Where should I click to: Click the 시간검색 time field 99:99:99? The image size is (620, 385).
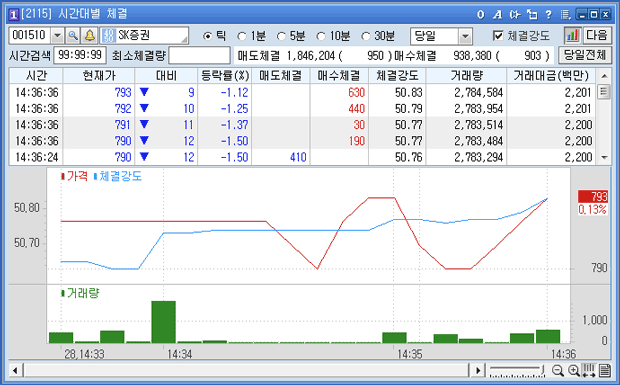(x=80, y=55)
